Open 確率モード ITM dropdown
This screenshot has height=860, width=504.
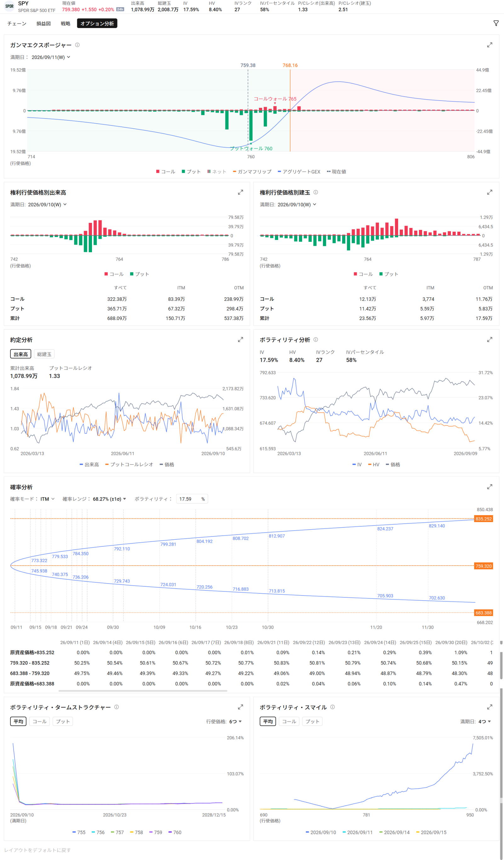point(47,499)
